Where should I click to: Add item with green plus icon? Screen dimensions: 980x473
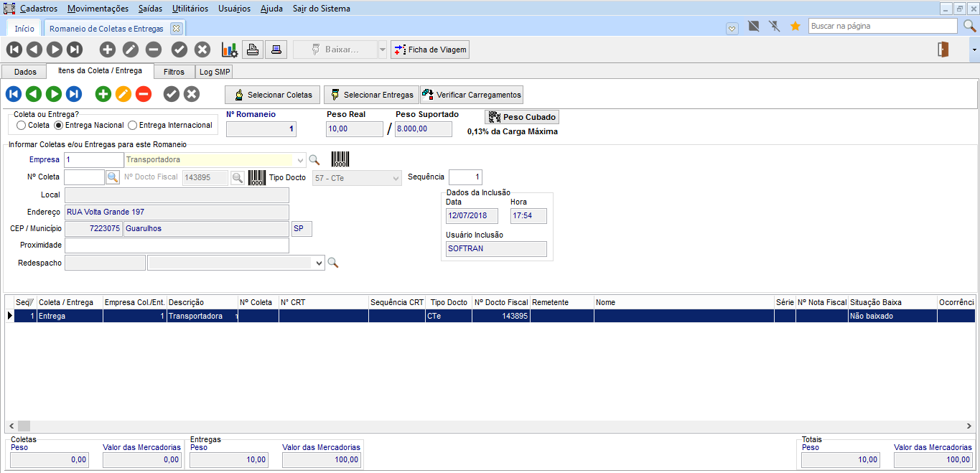point(103,94)
